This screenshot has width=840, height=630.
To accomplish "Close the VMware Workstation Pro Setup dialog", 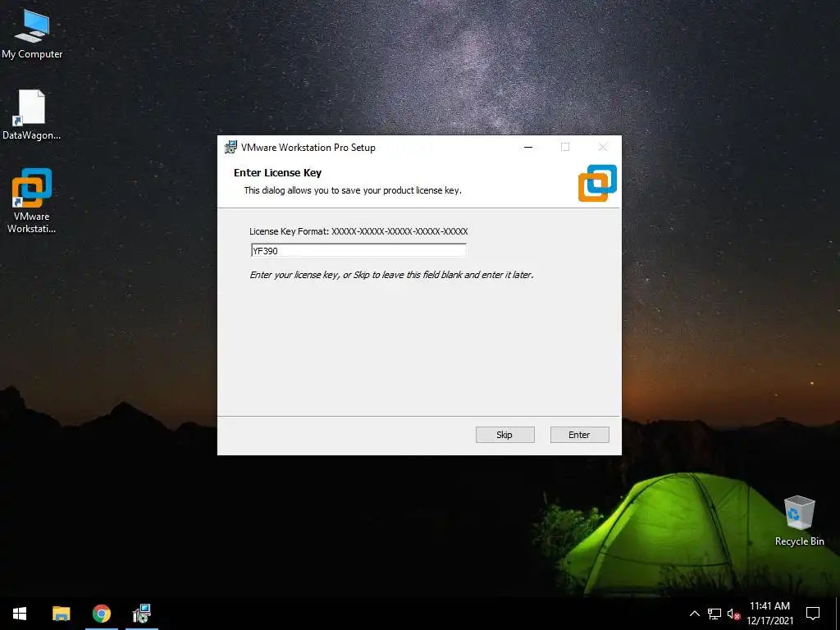I will coord(603,148).
